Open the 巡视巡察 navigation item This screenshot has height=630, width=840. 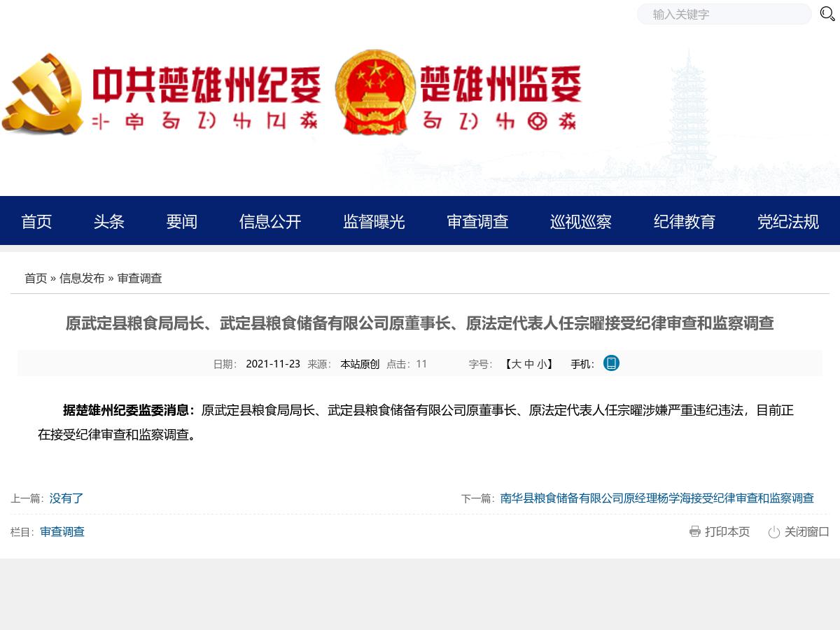581,221
